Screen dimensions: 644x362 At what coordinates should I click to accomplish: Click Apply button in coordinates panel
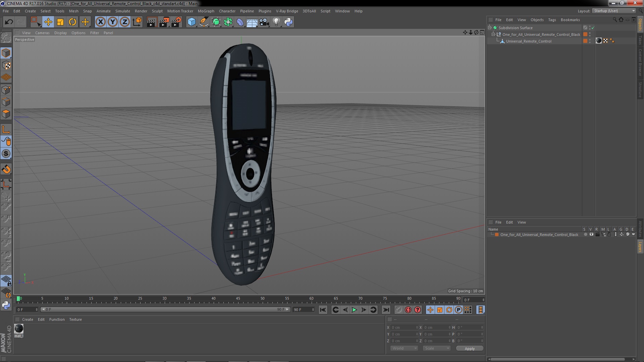tap(469, 348)
